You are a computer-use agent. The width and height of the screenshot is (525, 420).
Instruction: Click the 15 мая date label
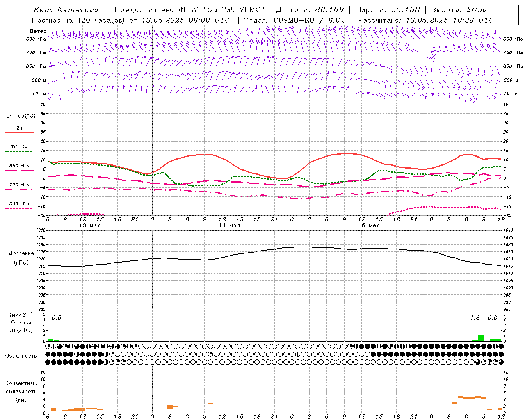(x=369, y=226)
